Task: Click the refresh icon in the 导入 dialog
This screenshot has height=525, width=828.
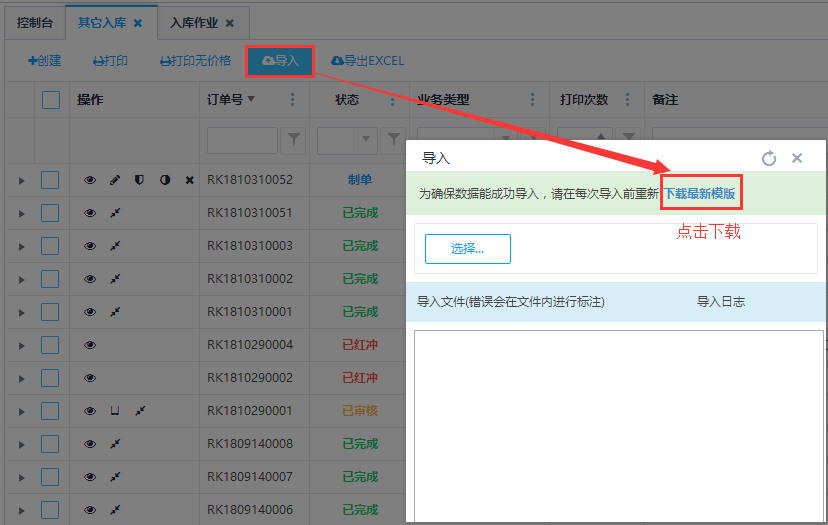Action: [769, 158]
